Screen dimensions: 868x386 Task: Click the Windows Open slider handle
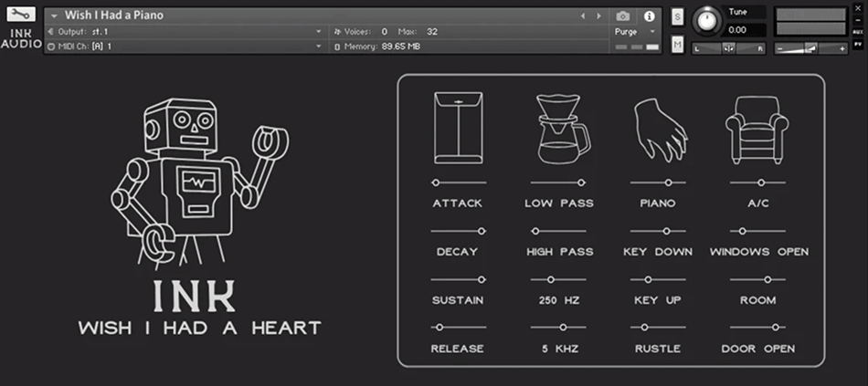pos(742,231)
